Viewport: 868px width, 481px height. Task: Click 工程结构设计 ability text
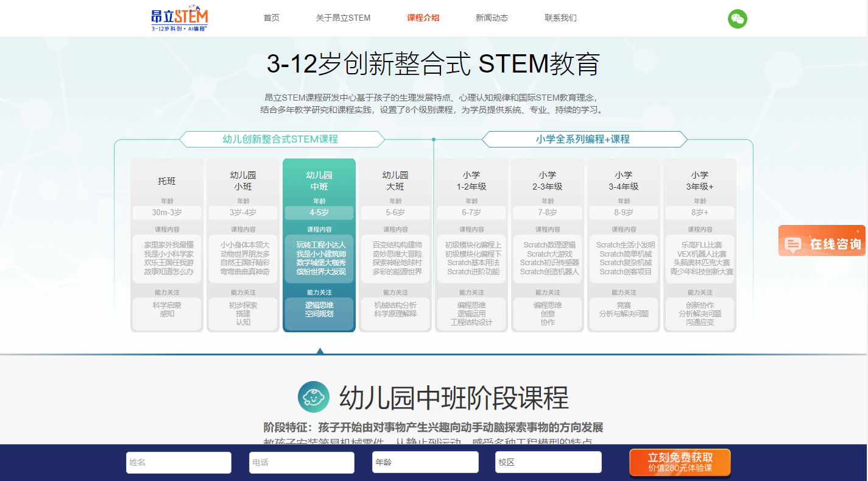click(471, 322)
